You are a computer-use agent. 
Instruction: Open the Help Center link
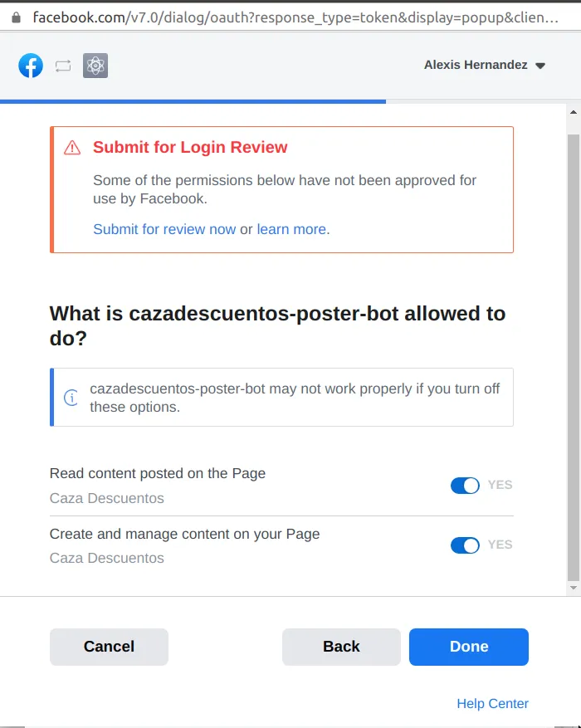point(492,703)
